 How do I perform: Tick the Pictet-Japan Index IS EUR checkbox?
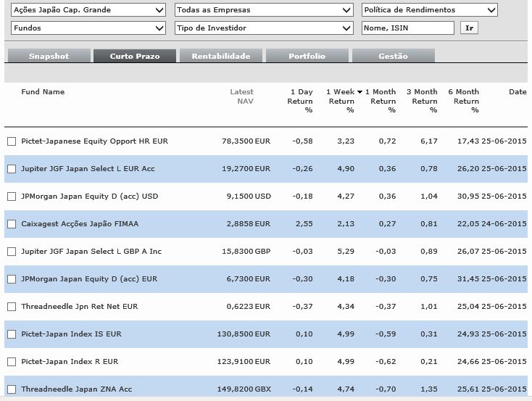point(12,334)
